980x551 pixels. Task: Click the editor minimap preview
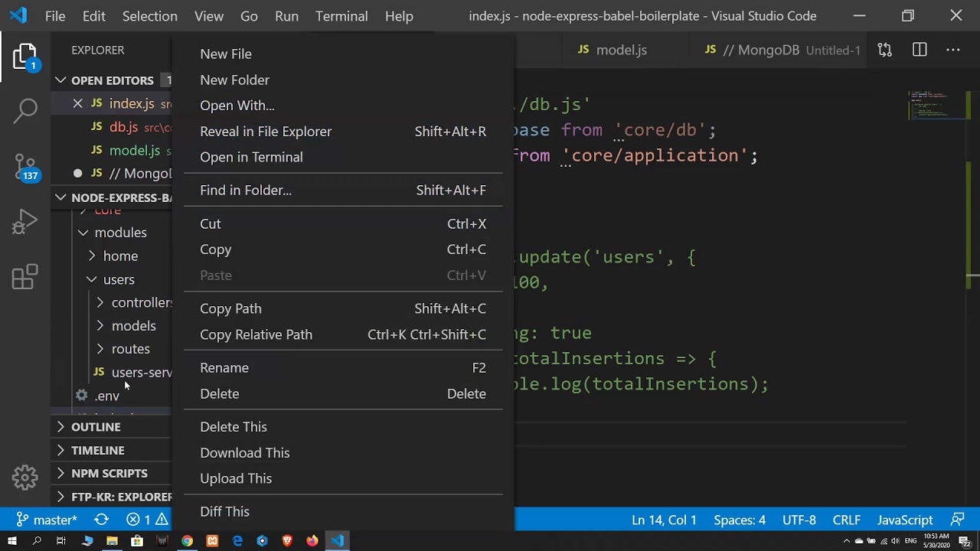936,106
